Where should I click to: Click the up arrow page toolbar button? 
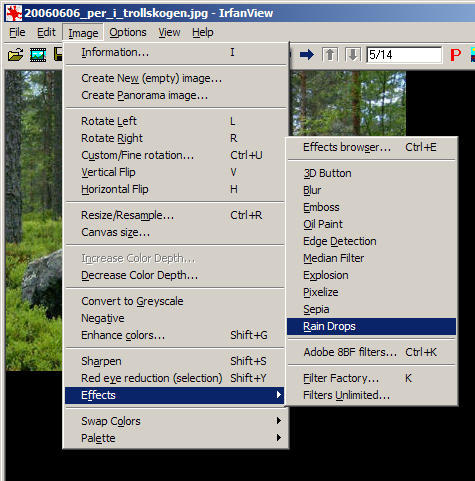tap(330, 54)
